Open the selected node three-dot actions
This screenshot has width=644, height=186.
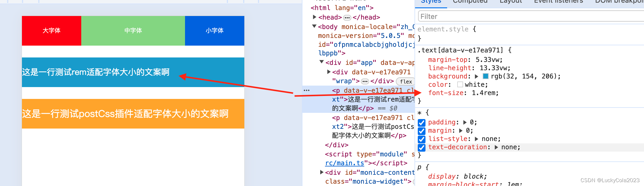click(x=307, y=90)
